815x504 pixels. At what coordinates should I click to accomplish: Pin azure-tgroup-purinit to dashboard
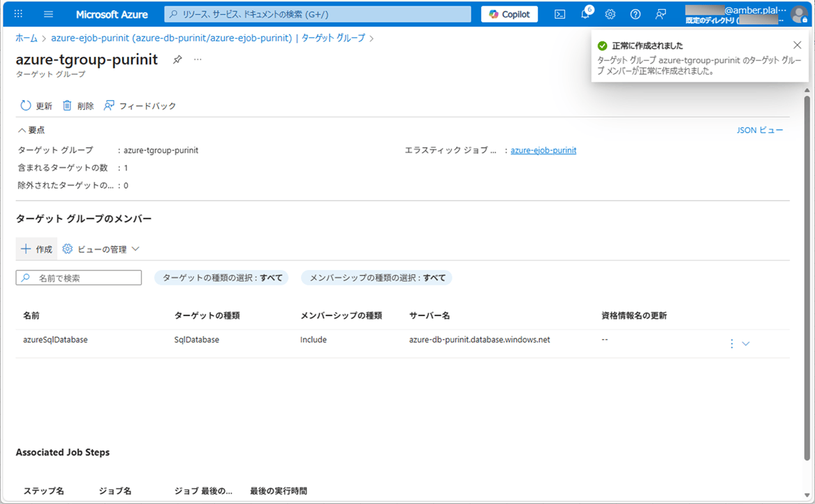tap(178, 59)
